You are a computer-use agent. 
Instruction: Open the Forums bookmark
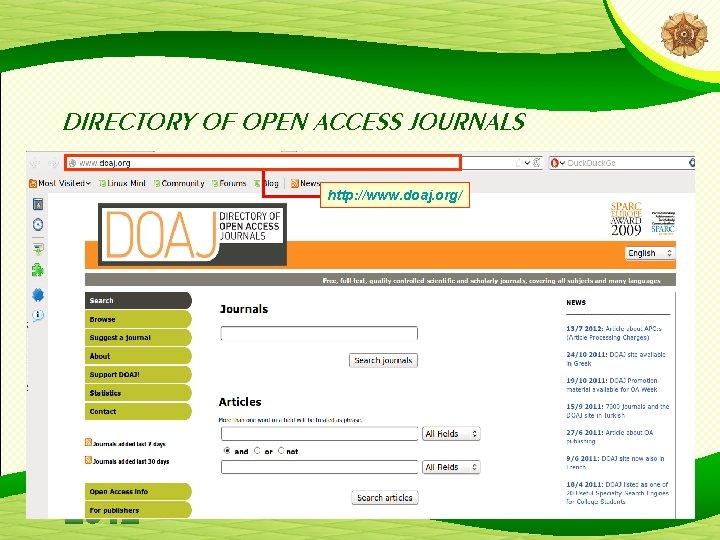[229, 183]
